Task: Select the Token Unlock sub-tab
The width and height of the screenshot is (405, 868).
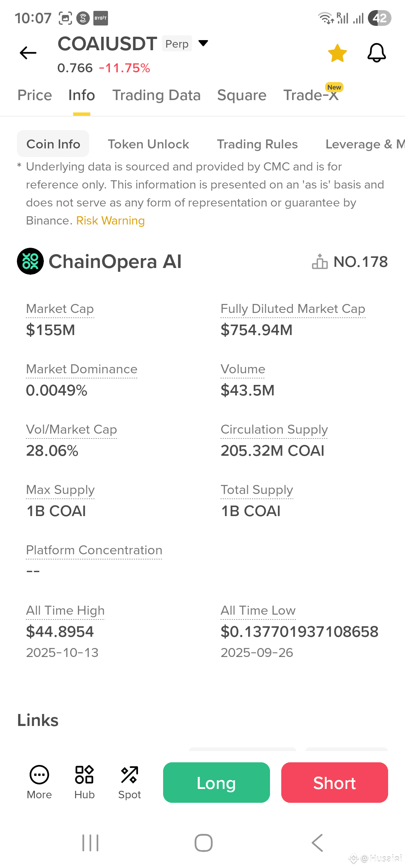Action: pos(148,144)
